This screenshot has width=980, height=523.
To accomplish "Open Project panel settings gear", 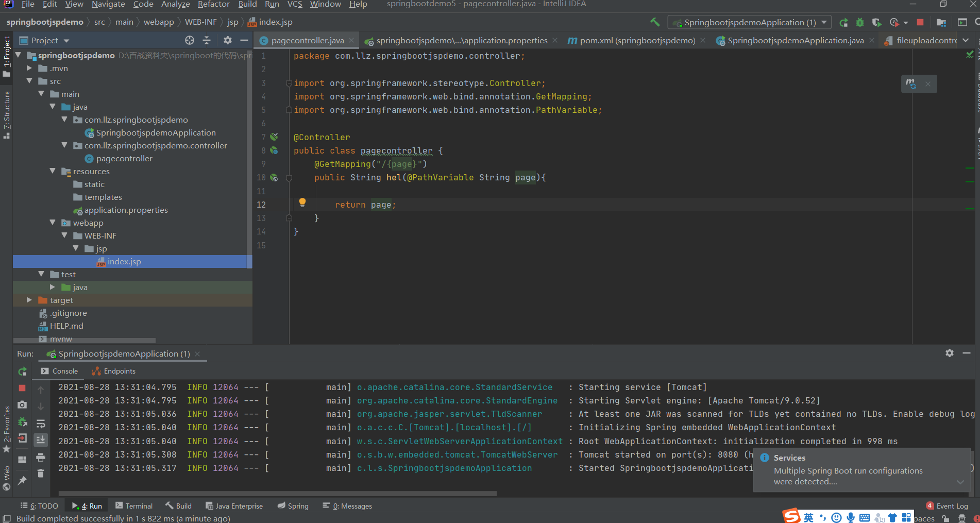I will coord(228,40).
